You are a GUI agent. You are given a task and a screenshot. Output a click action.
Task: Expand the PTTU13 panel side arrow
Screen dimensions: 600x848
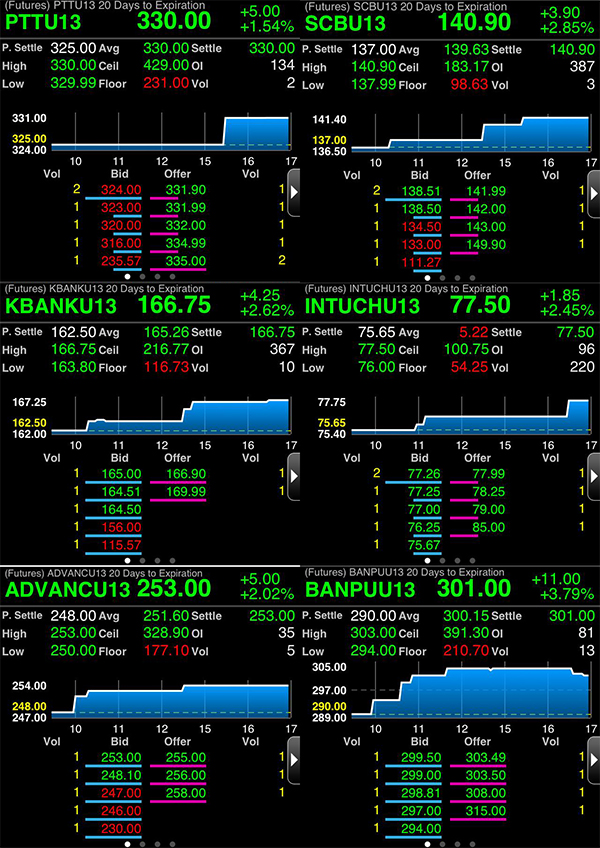293,193
